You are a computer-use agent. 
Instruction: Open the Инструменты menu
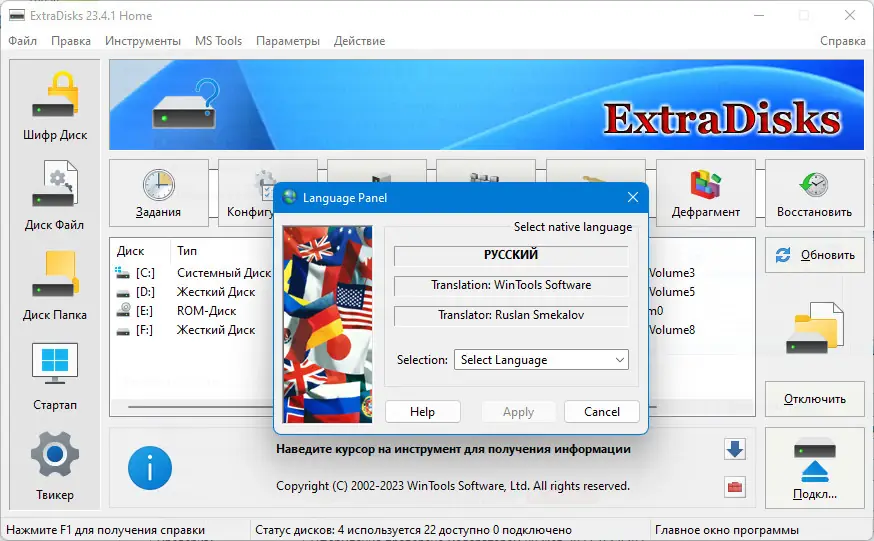click(143, 41)
